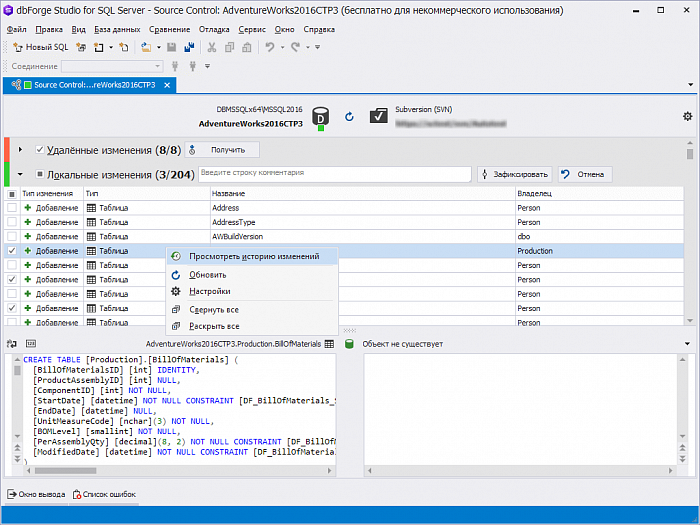
Task: Click the commit comment input field
Action: [x=335, y=174]
